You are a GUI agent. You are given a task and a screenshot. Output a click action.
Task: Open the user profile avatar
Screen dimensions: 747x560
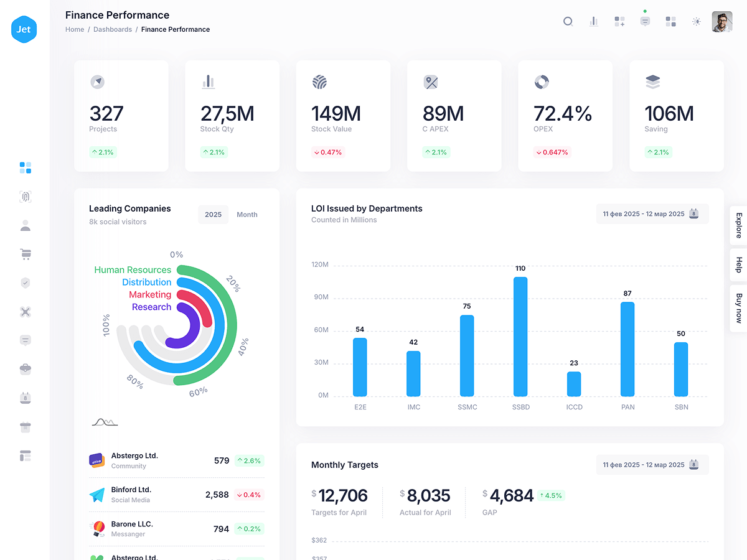point(722,21)
